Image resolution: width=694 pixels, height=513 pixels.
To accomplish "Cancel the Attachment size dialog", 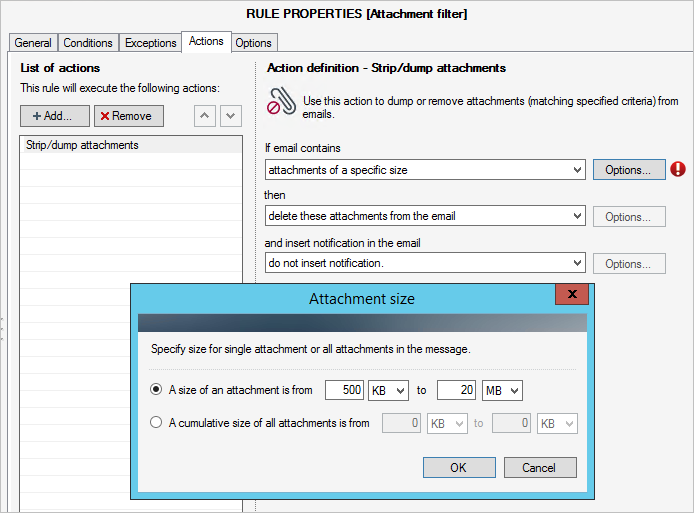I will coord(540,467).
